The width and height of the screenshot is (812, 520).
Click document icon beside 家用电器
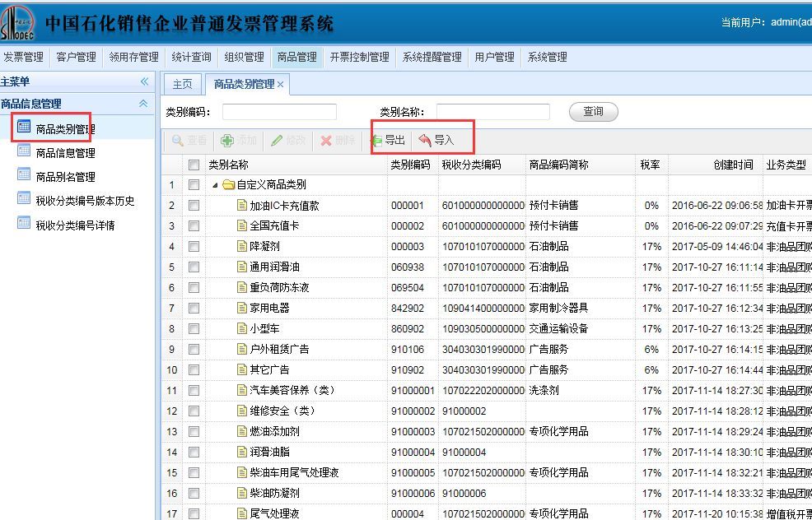pos(242,308)
